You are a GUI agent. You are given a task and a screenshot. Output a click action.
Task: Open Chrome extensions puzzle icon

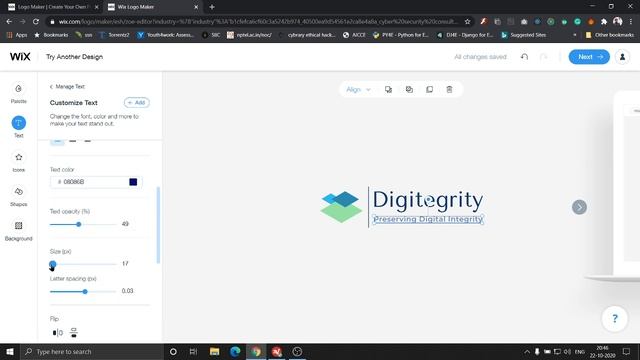[x=604, y=21]
